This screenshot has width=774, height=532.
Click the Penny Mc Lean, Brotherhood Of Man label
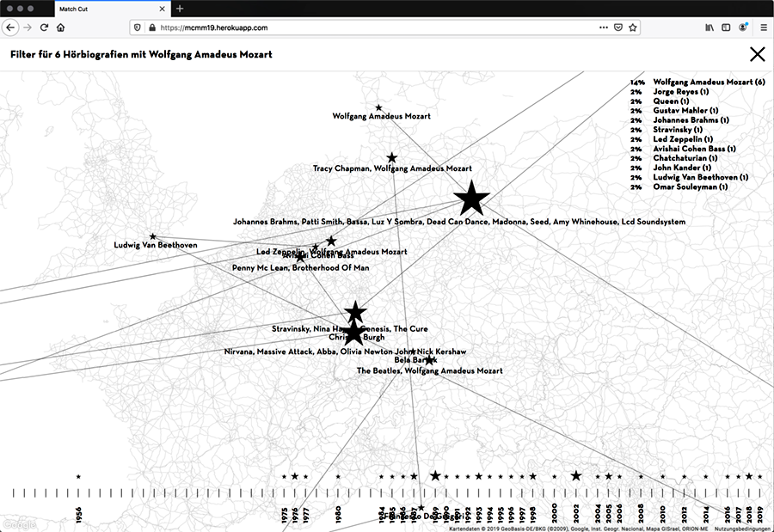click(x=301, y=268)
